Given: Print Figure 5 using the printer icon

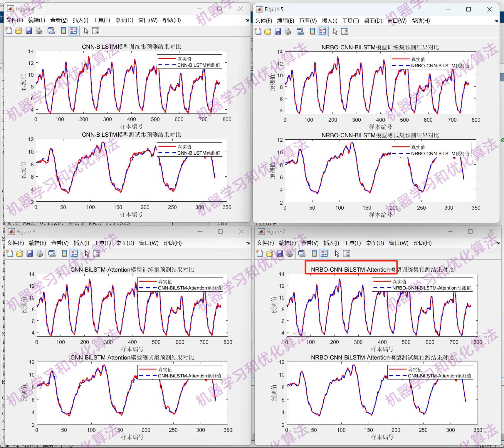Looking at the screenshot, I should pyautogui.click(x=288, y=31).
